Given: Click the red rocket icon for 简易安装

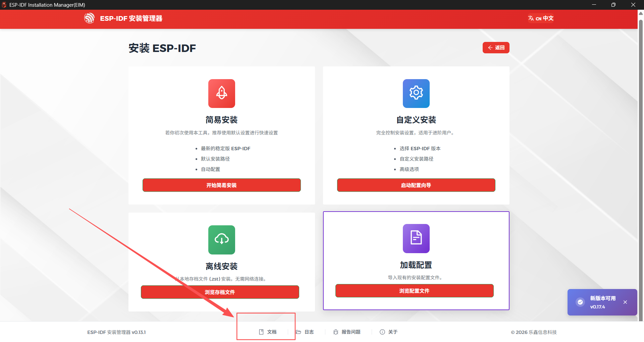Looking at the screenshot, I should click(222, 93).
